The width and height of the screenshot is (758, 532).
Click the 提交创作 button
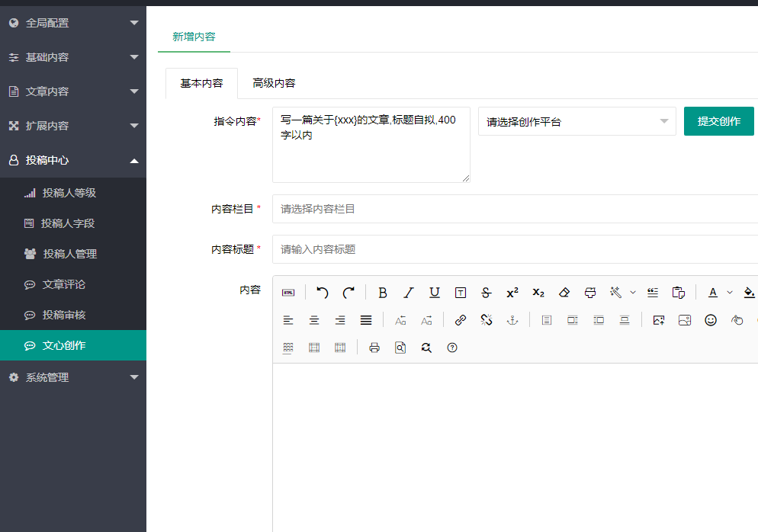pyautogui.click(x=718, y=121)
